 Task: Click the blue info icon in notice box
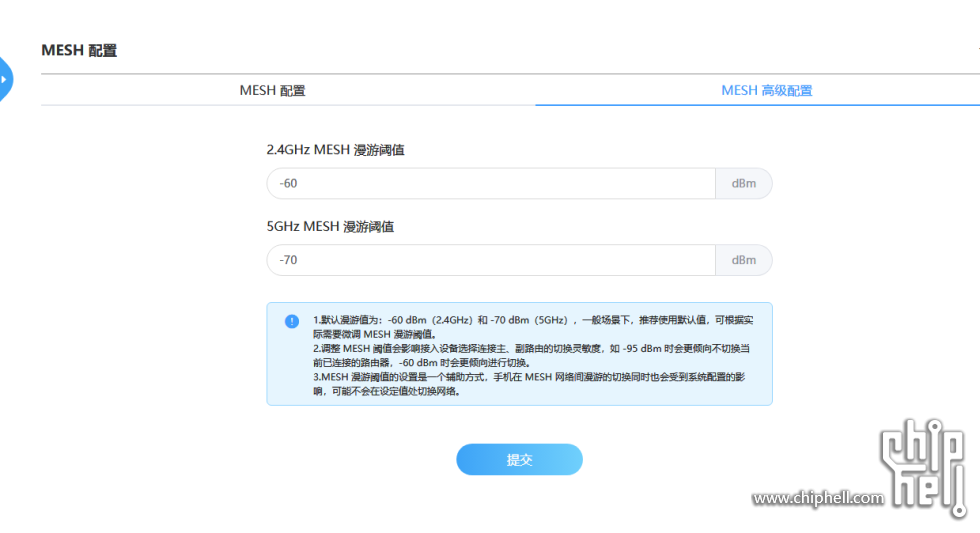pos(291,321)
